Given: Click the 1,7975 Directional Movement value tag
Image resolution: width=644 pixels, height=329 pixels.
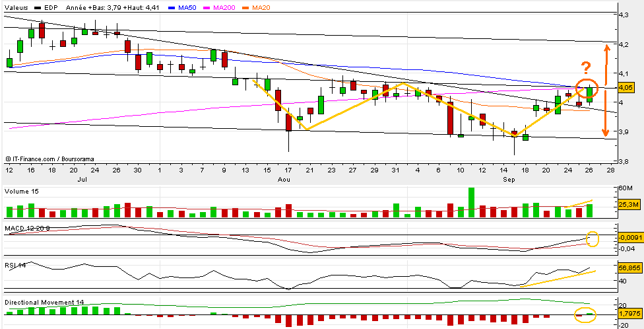Looking at the screenshot, I should click(629, 314).
